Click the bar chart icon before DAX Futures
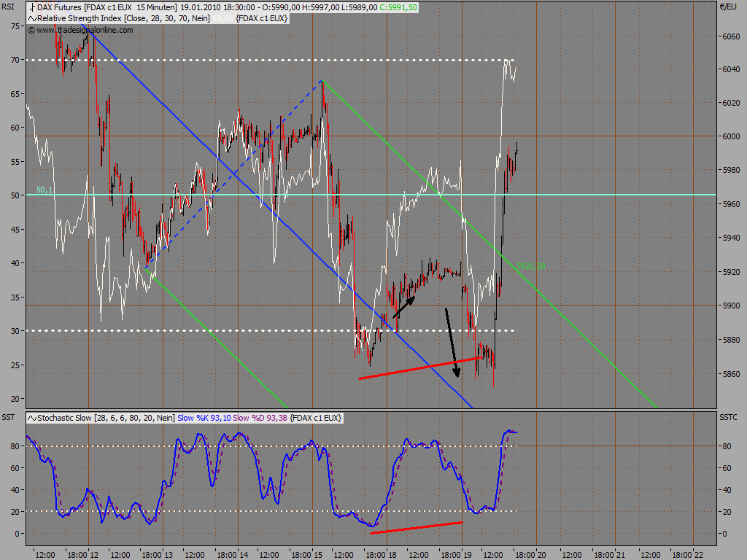Screen dimensions: 747x560 coord(32,7)
